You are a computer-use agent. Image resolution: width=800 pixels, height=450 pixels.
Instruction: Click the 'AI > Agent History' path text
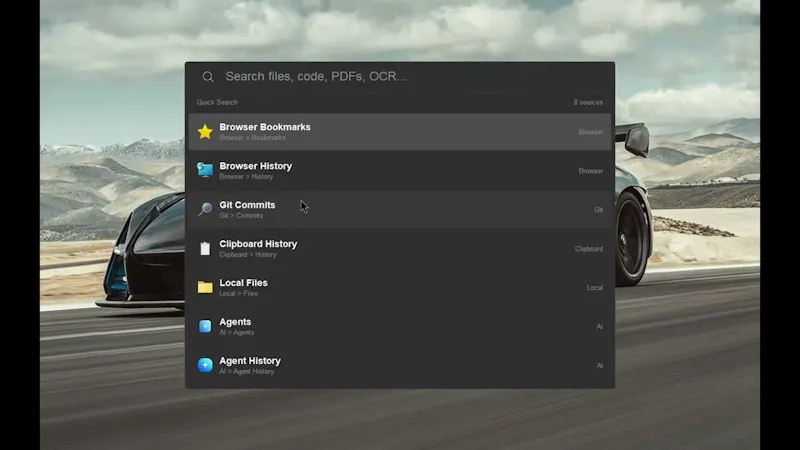[x=247, y=371]
